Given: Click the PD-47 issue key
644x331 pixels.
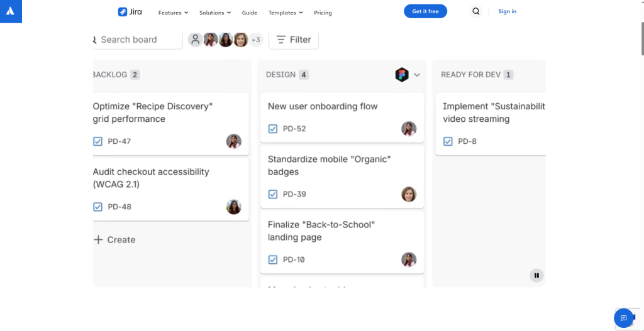Looking at the screenshot, I should coord(119,141).
